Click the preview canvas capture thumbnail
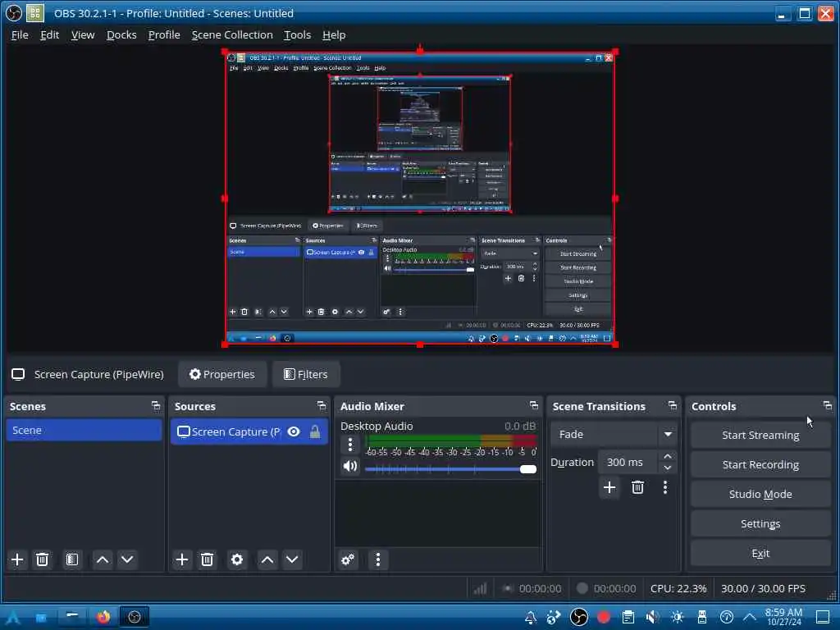The width and height of the screenshot is (840, 630). (419, 199)
